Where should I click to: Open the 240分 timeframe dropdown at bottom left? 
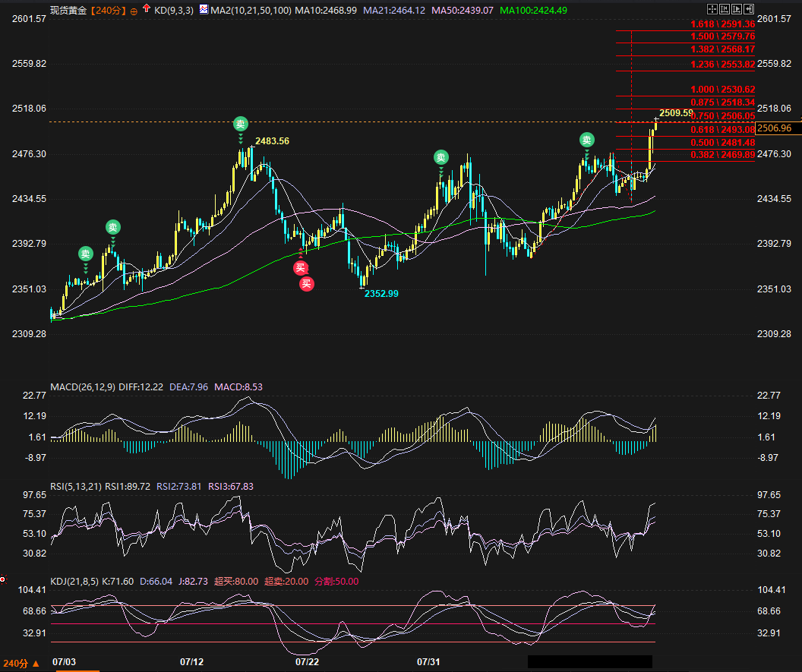tap(21, 663)
